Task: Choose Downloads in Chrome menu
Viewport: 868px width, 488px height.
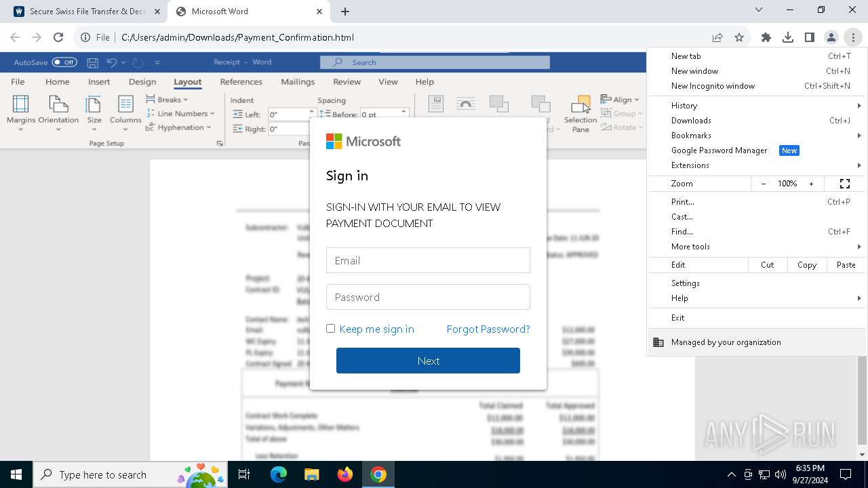Action: [756, 121]
